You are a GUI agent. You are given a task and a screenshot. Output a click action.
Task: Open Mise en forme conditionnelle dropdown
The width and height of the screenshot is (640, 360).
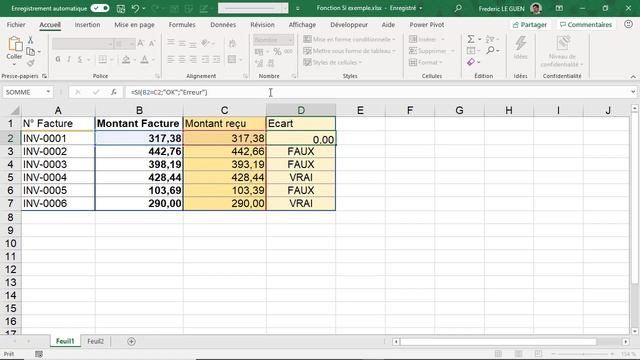pos(349,39)
